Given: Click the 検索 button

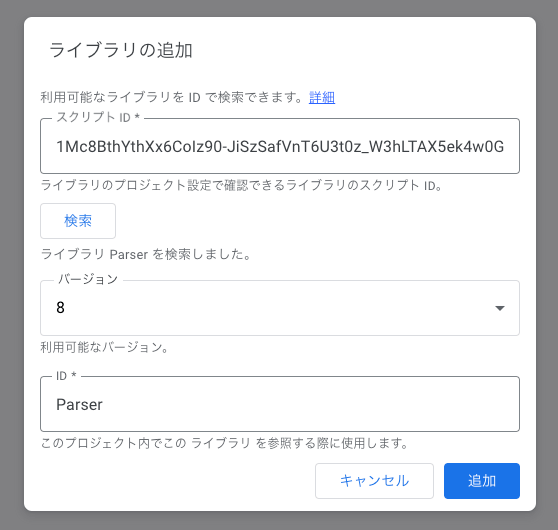Looking at the screenshot, I should 78,221.
